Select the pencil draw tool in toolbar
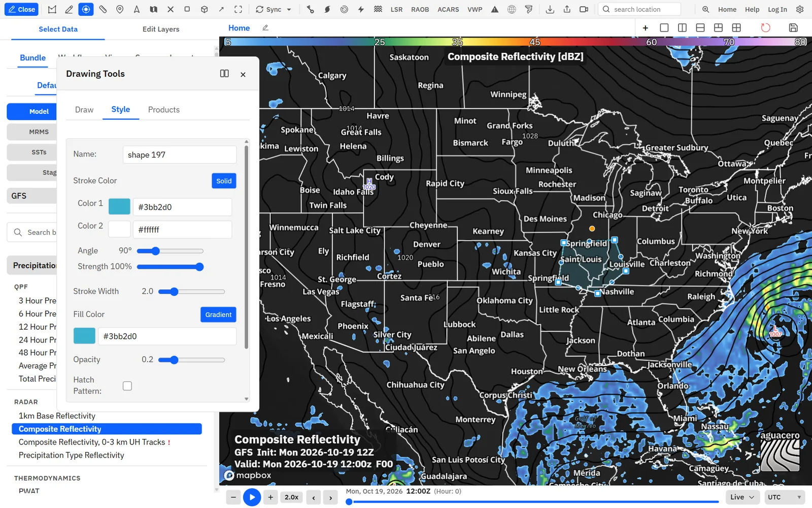The width and height of the screenshot is (812, 508). click(x=69, y=9)
